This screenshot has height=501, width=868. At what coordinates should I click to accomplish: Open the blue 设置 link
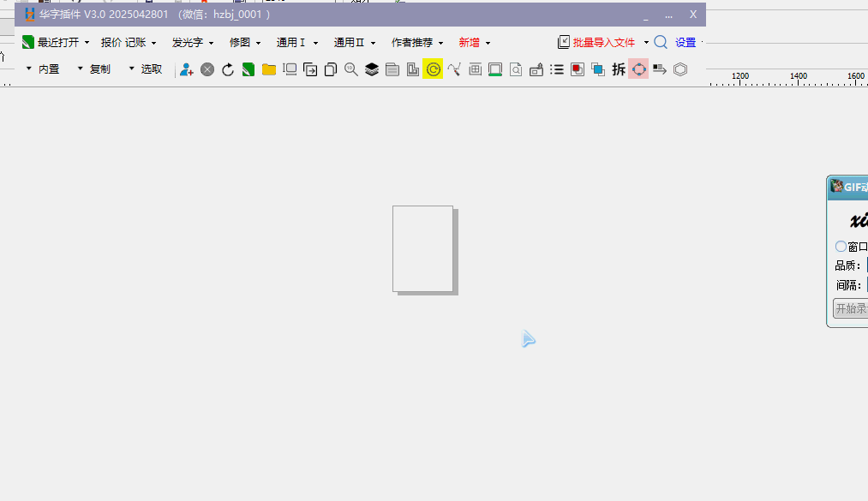coord(685,43)
